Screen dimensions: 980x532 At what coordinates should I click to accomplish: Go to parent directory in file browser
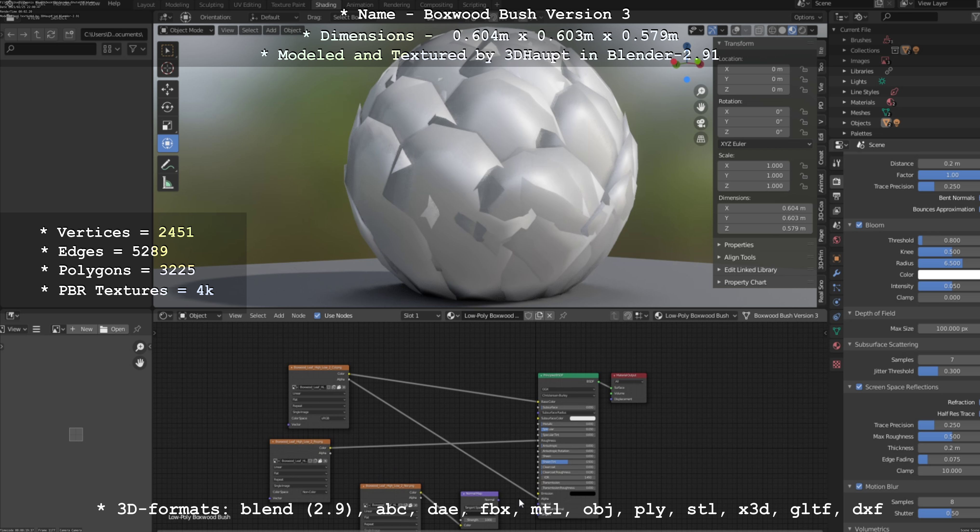pos(37,35)
